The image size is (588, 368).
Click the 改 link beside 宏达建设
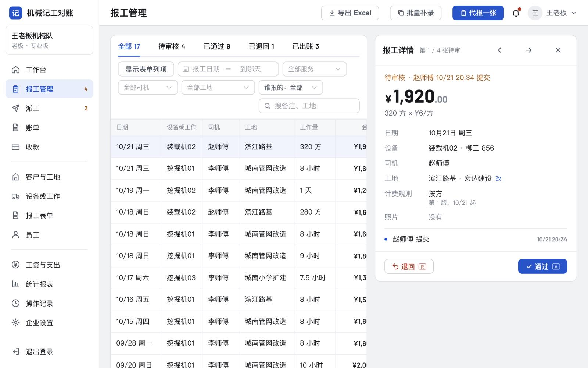coord(498,178)
